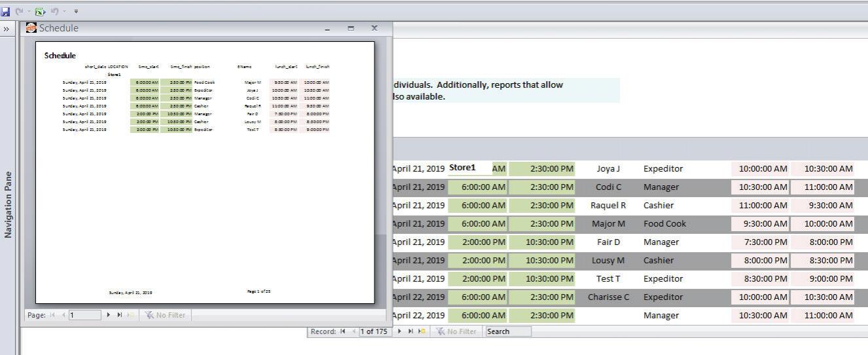Go to first page in Schedule report
868x355 pixels.
[x=52, y=315]
